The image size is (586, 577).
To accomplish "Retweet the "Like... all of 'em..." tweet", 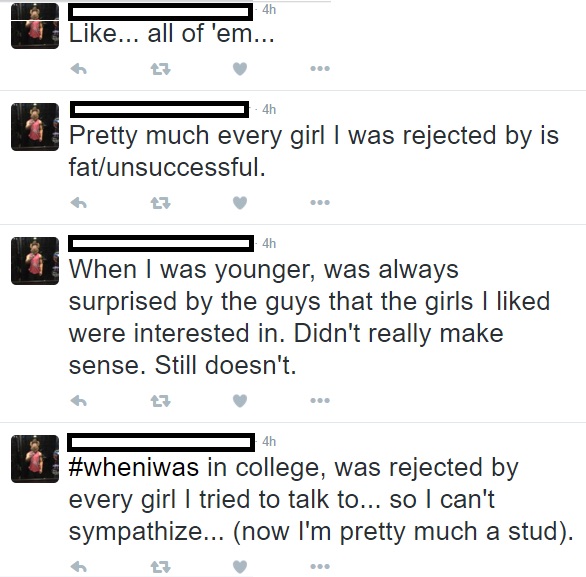I will [160, 69].
